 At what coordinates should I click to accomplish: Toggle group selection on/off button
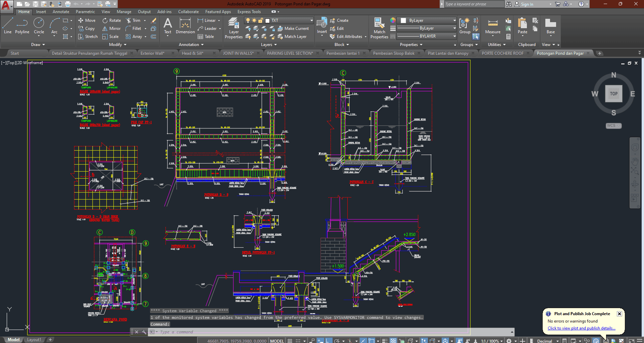476,36
